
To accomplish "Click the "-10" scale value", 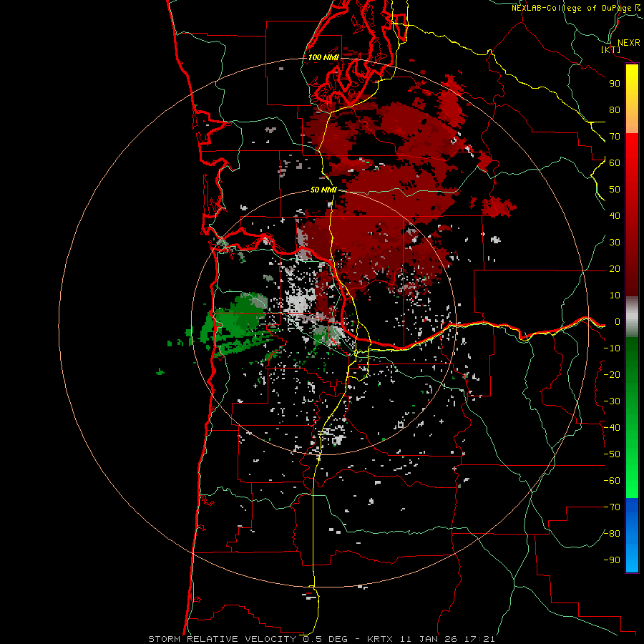I will (x=612, y=348).
